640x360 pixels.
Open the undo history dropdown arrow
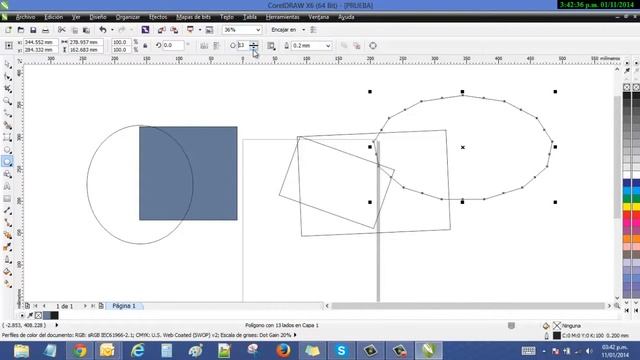point(112,30)
